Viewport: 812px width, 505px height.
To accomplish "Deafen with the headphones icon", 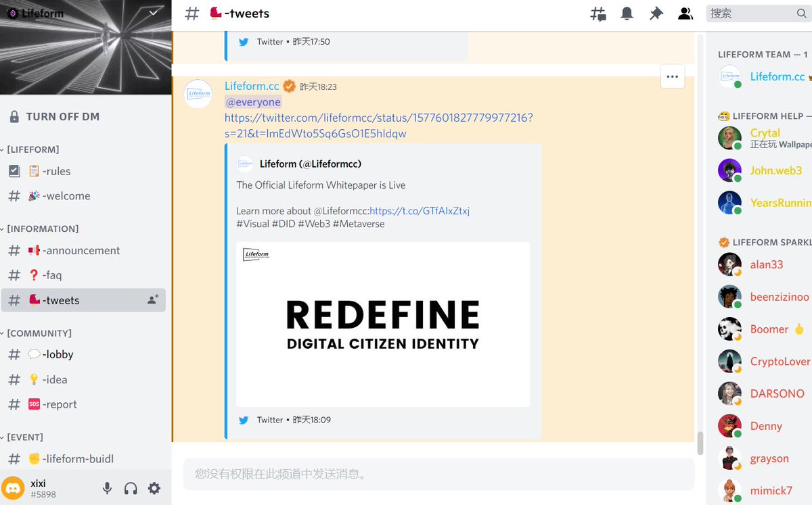I will [131, 488].
